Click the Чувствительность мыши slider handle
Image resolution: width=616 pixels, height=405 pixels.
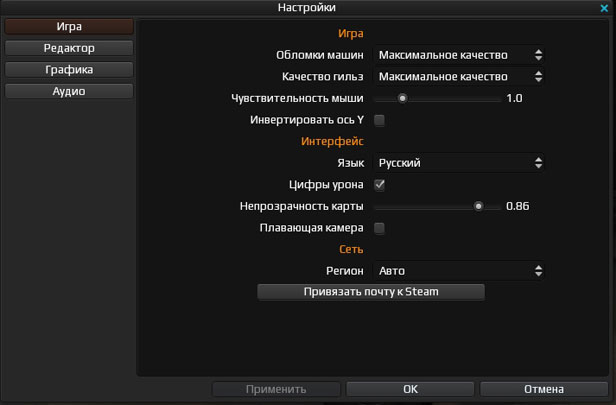402,99
